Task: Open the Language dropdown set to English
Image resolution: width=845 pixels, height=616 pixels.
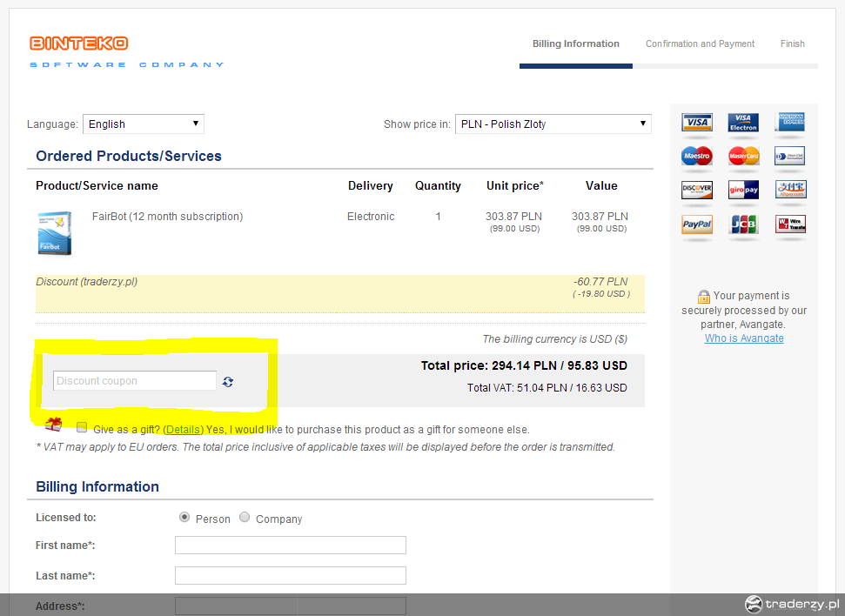Action: [x=144, y=124]
